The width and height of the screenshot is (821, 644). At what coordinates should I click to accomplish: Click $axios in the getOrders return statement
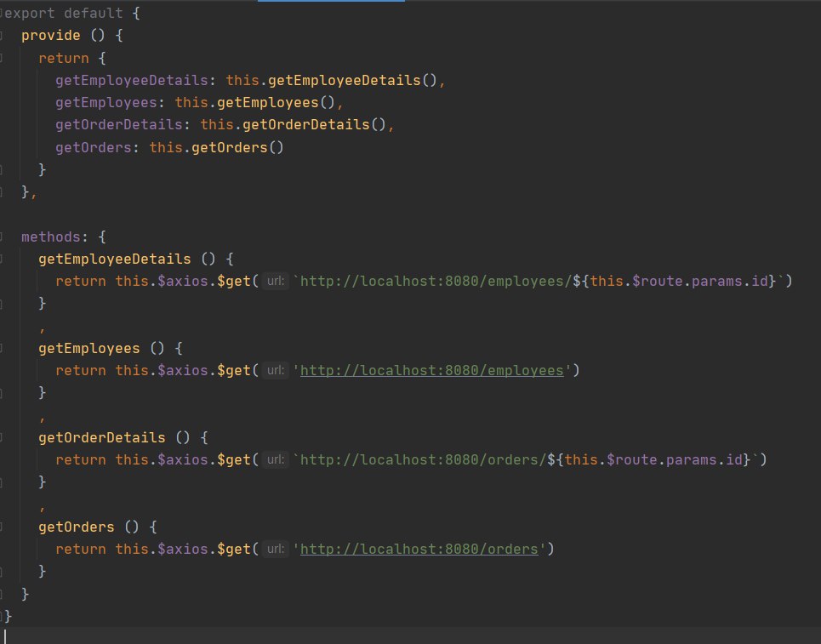[183, 550]
